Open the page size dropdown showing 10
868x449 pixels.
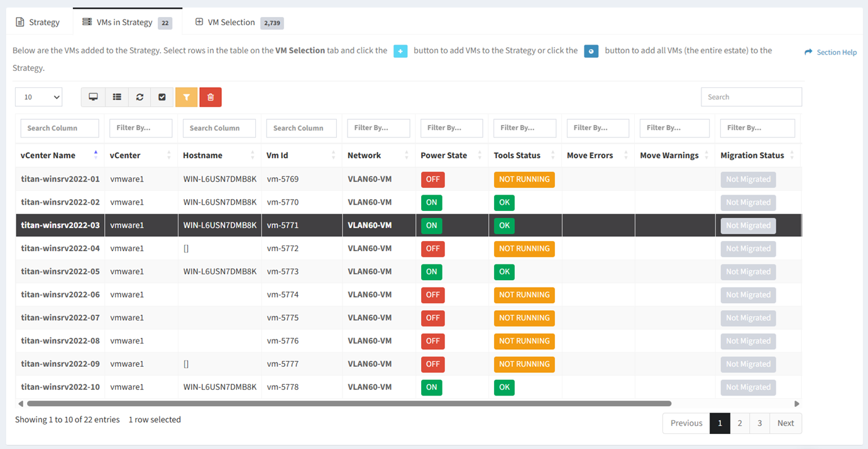(39, 97)
